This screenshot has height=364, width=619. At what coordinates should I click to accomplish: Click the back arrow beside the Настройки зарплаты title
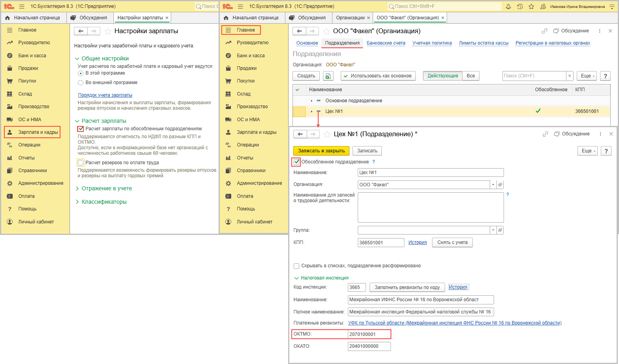point(81,31)
